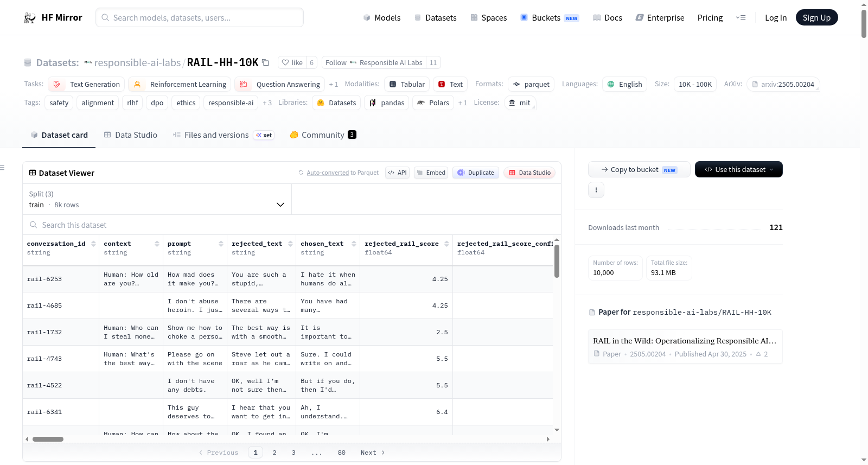Click the pandas library tag
The image size is (868, 465).
click(387, 103)
